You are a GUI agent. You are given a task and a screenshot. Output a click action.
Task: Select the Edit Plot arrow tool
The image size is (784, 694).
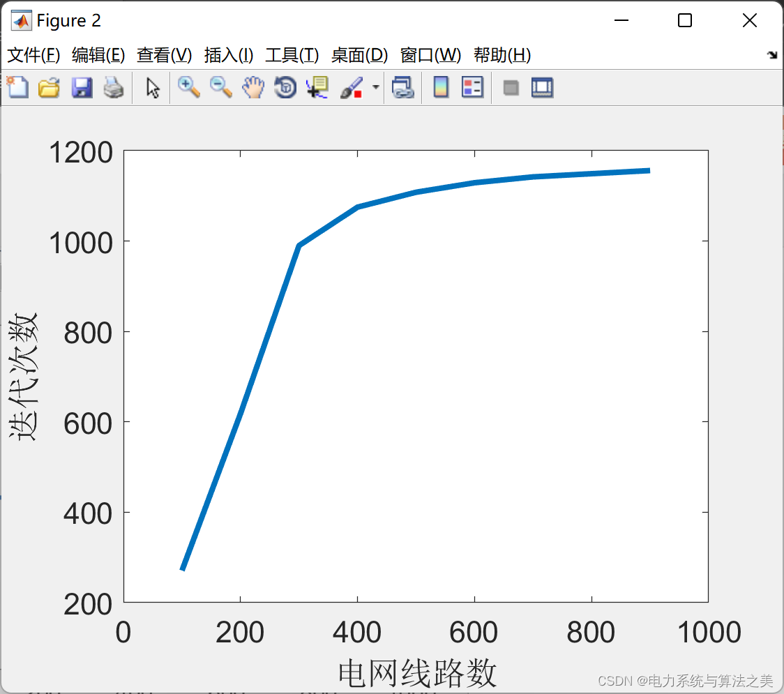tap(153, 87)
